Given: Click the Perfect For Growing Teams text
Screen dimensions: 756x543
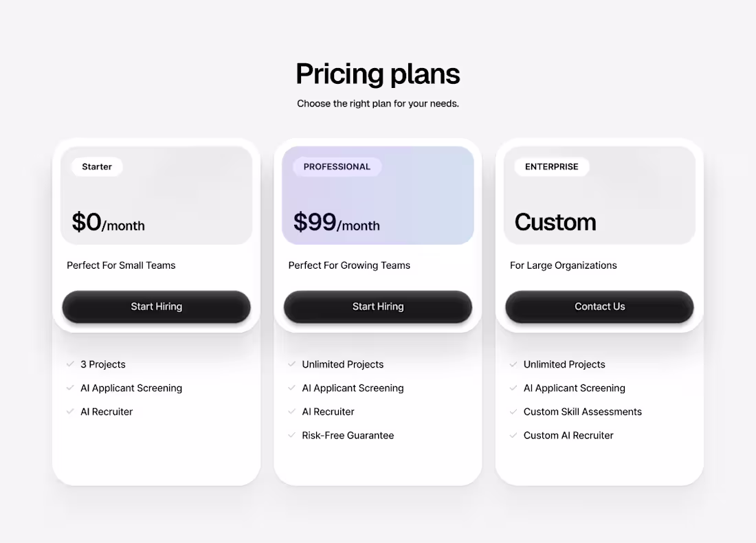Looking at the screenshot, I should pos(348,265).
